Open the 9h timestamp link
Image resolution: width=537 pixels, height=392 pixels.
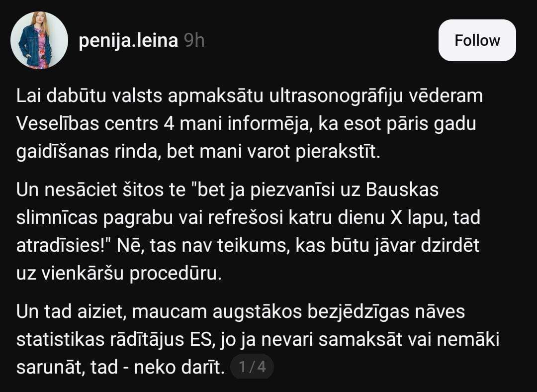[x=194, y=41]
